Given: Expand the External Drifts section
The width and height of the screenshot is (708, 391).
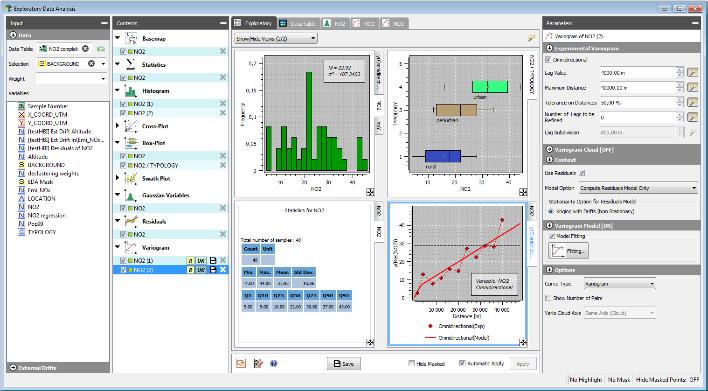Looking at the screenshot, I should (x=13, y=368).
